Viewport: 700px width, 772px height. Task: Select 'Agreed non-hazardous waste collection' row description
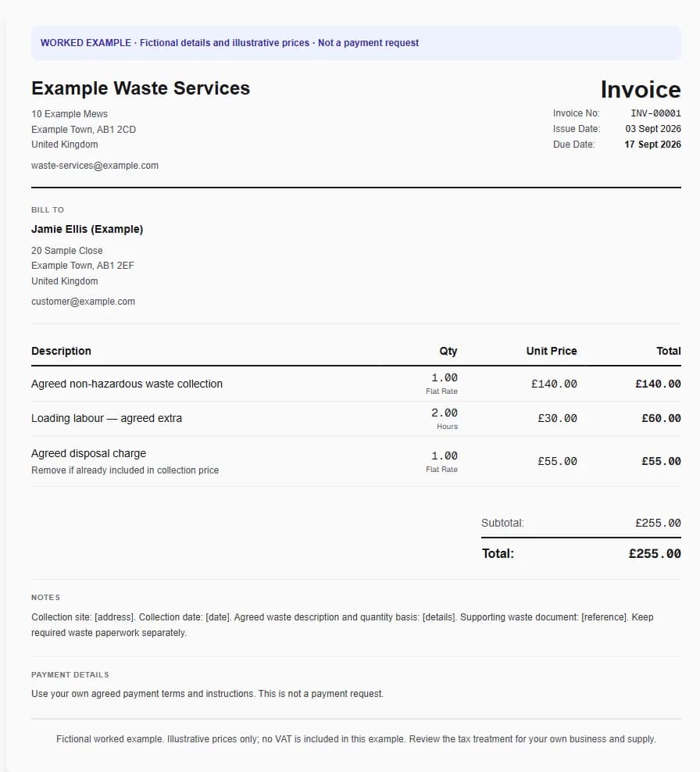pos(127,384)
